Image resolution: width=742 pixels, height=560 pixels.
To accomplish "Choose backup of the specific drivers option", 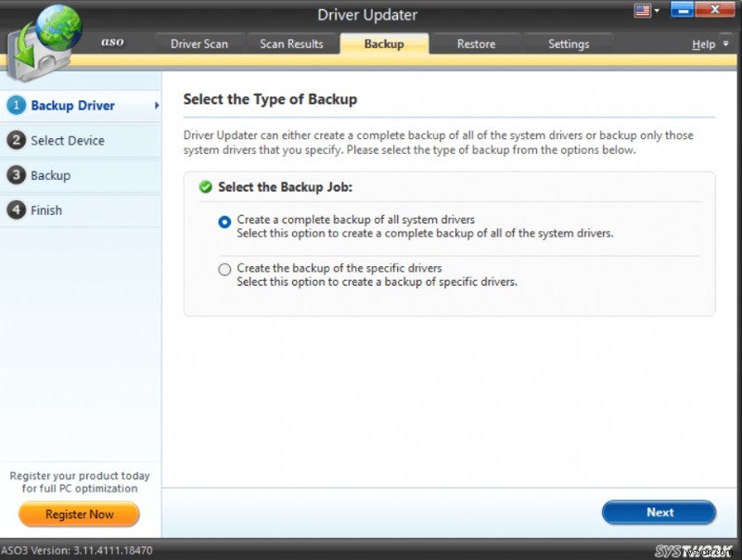I will click(224, 269).
